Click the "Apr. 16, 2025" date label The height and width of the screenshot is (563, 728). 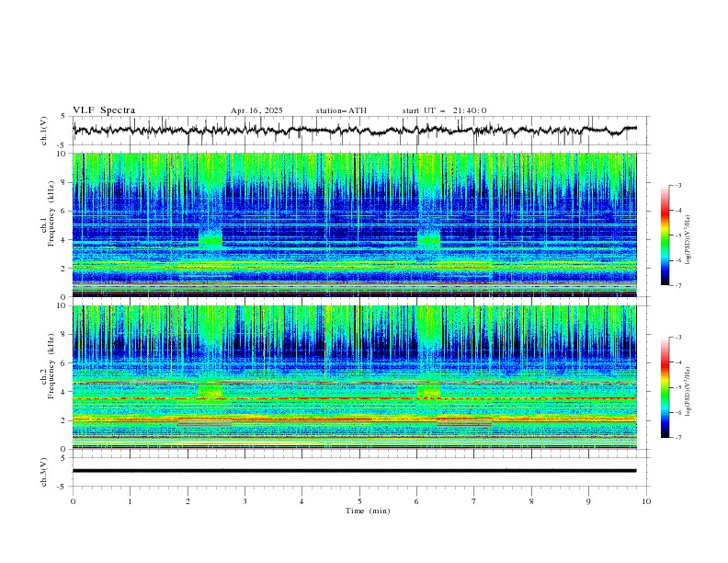256,110
